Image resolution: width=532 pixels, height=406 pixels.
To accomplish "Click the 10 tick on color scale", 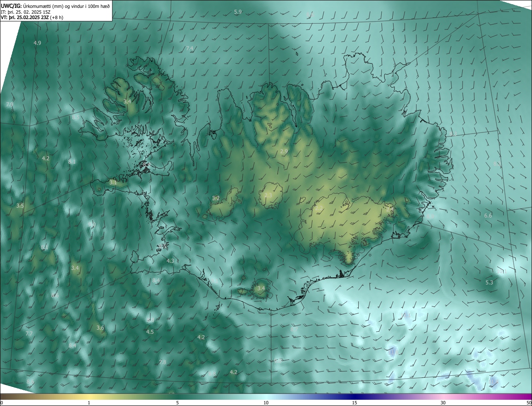I will (266, 403).
